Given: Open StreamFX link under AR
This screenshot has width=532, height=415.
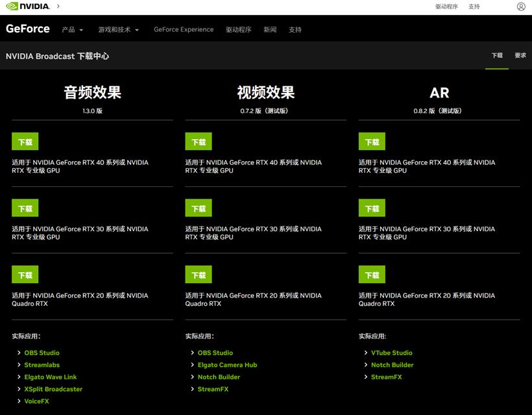Looking at the screenshot, I should [x=387, y=377].
